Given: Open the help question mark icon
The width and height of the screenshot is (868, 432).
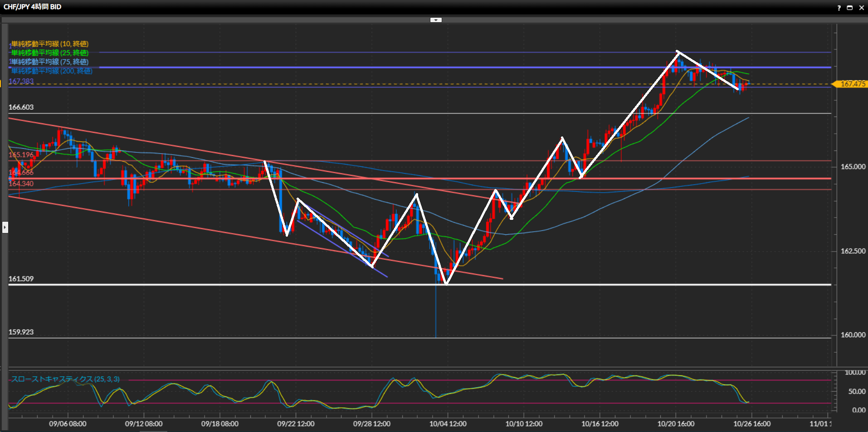Looking at the screenshot, I should coord(839,8).
